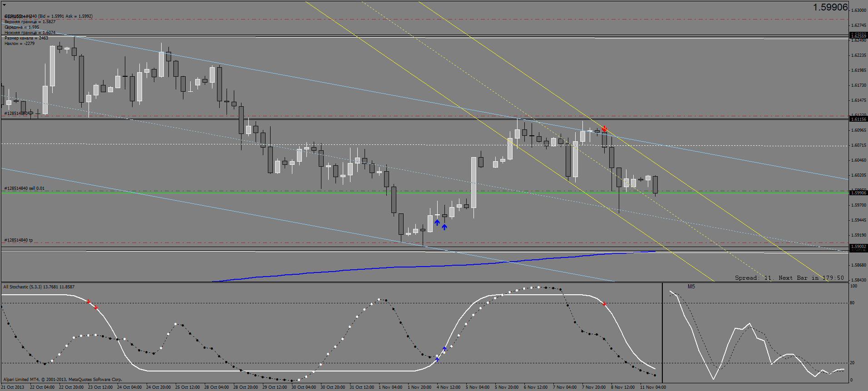Click the 'Наклон = -2279' label
This screenshot has height=391, width=868.
pyautogui.click(x=20, y=44)
